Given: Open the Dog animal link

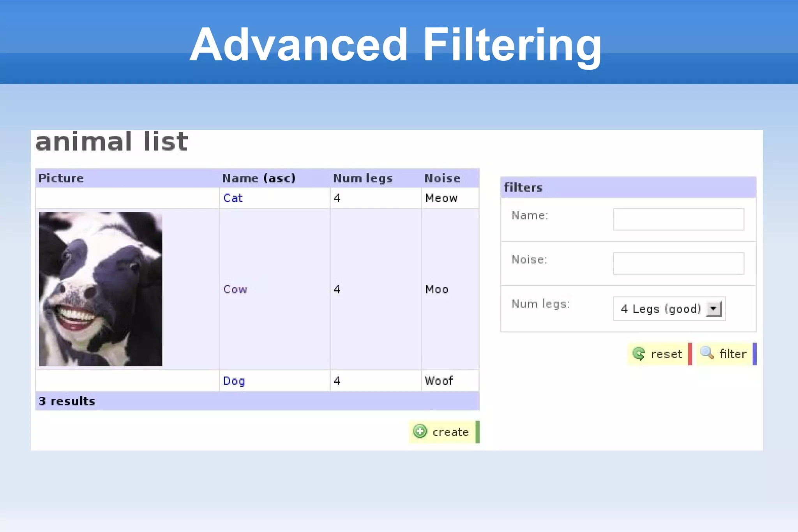Looking at the screenshot, I should coord(234,381).
